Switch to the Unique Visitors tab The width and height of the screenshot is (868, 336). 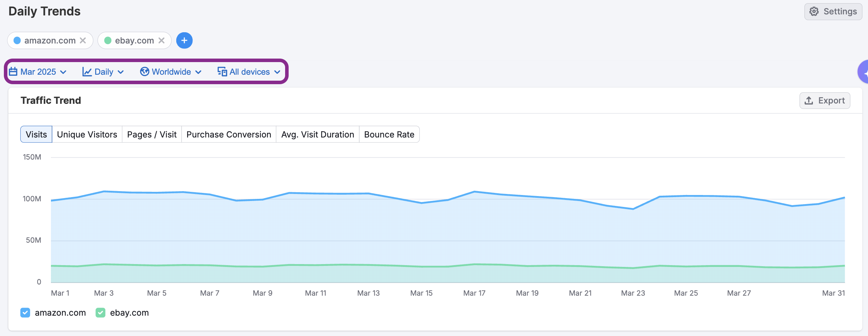pos(87,134)
